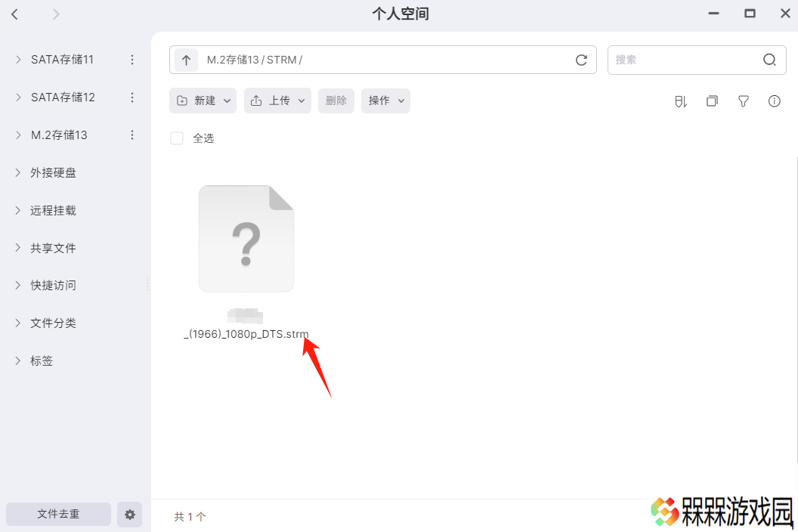Click the multi-select view icon
This screenshot has height=532, width=798.
pos(712,101)
